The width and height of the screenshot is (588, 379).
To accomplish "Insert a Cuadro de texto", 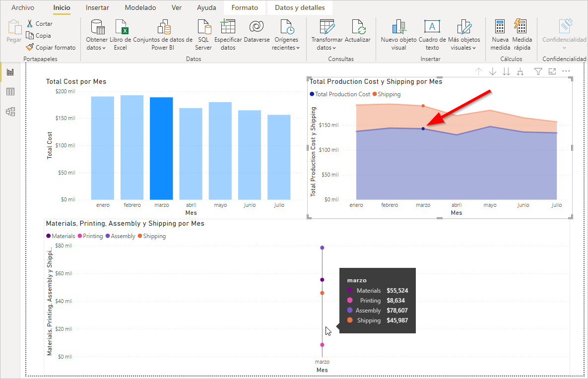I will [432, 35].
